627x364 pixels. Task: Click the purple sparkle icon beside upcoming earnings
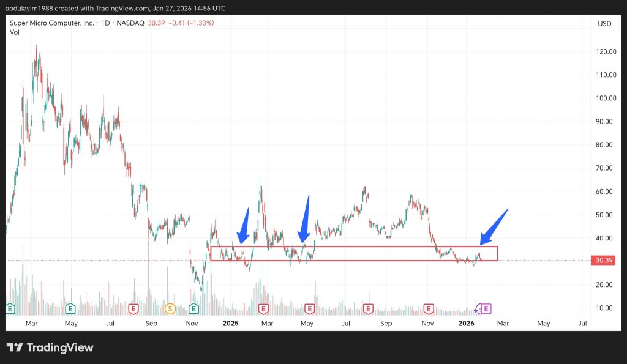click(476, 310)
